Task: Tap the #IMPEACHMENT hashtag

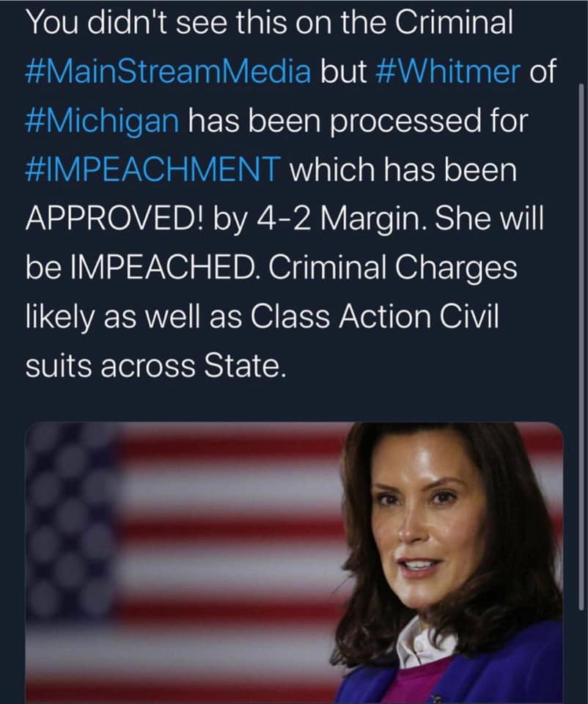Action: point(152,170)
